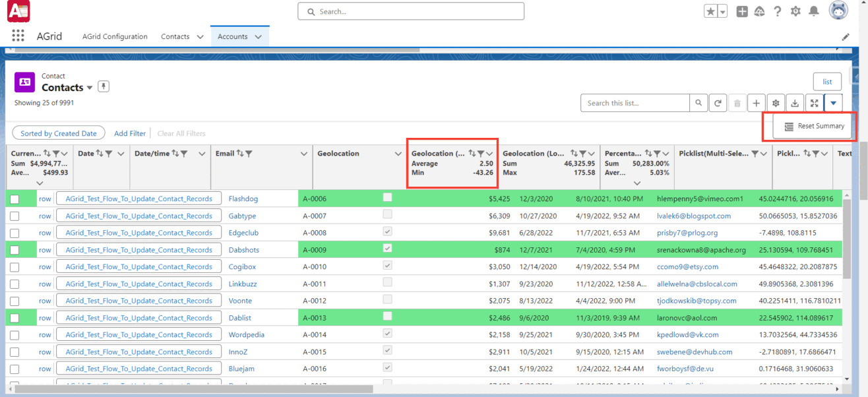Click the pencil edit navigation icon
868x397 pixels.
(x=846, y=37)
